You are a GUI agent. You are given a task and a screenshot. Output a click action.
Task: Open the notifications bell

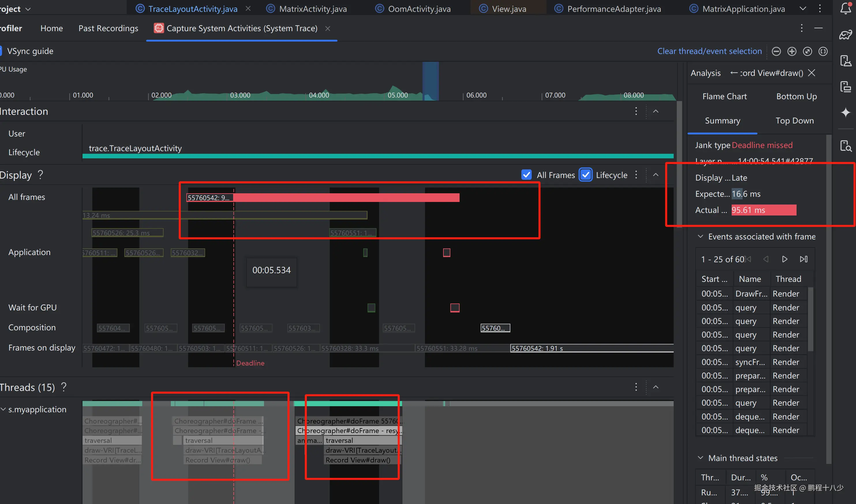point(846,8)
